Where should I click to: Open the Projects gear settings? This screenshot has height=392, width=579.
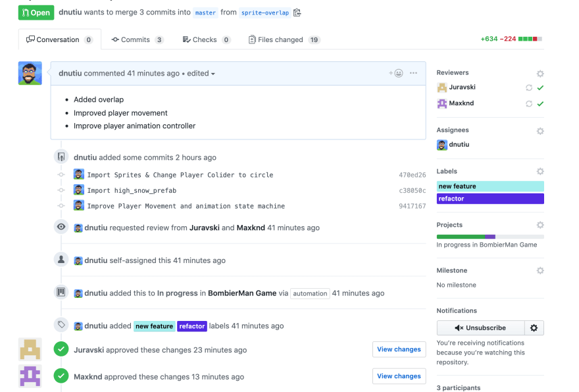point(540,225)
